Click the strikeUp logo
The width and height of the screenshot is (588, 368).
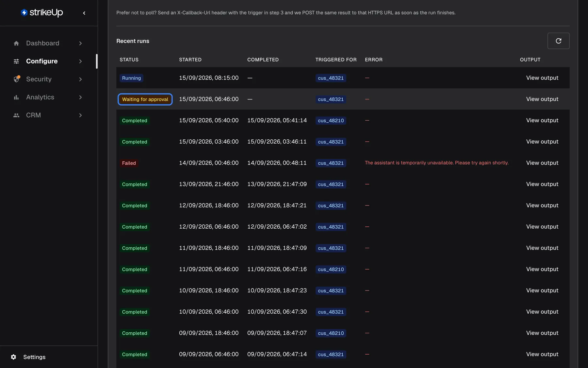pyautogui.click(x=42, y=12)
